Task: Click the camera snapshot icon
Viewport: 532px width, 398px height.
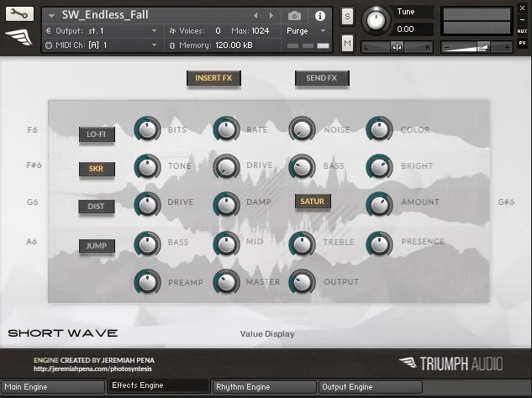Action: (x=294, y=16)
